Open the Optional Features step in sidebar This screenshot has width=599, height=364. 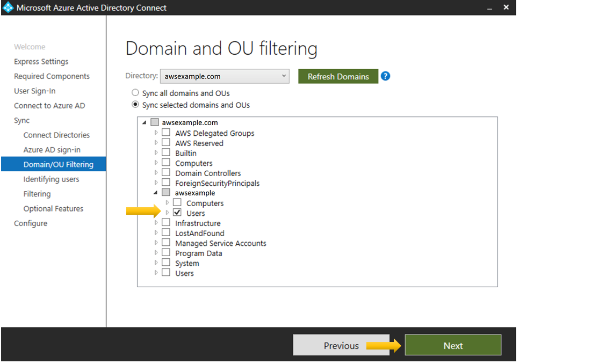(x=53, y=208)
